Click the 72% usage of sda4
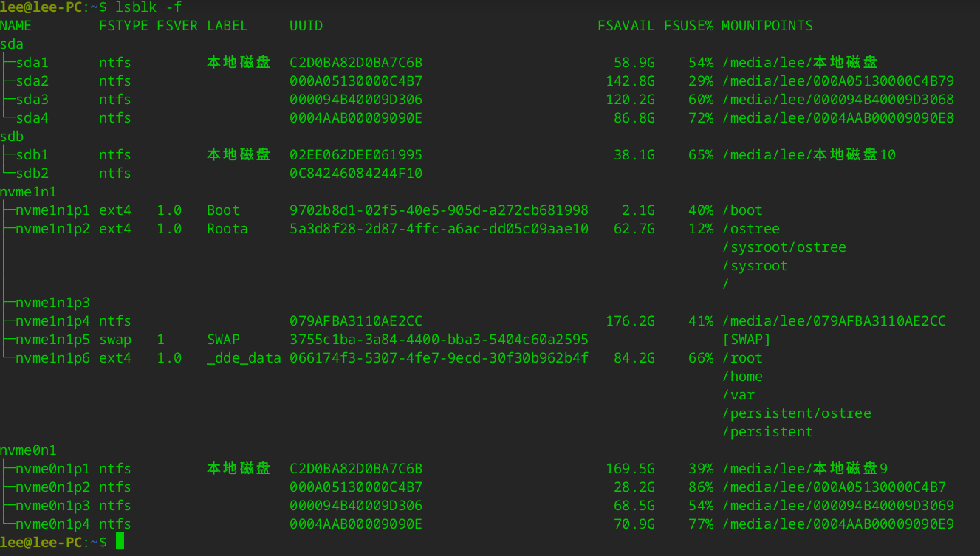Screen dimensions: 980x556 point(701,118)
